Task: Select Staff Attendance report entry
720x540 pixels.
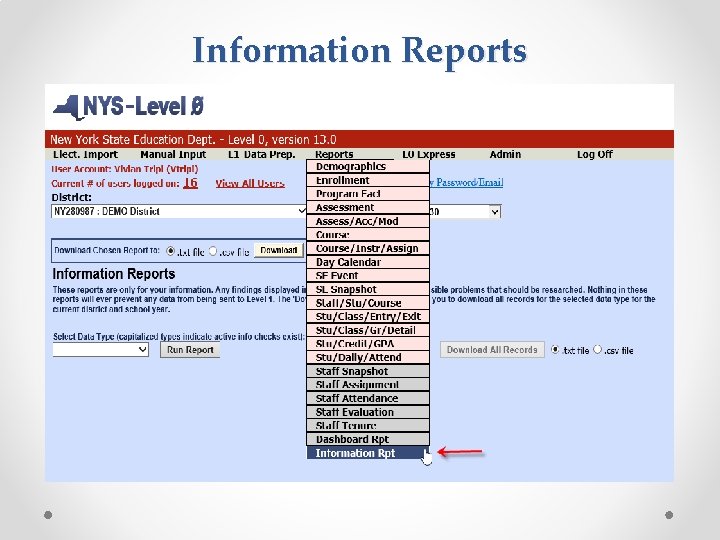Action: (368, 398)
